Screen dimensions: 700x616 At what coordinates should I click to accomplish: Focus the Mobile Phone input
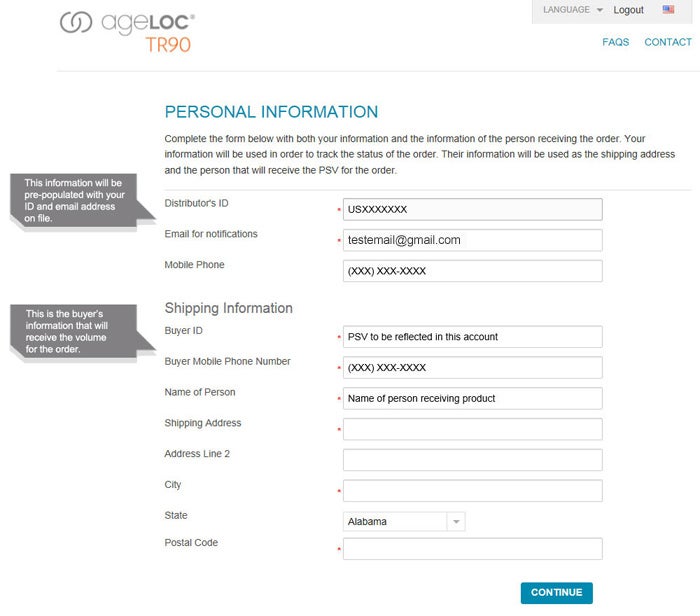tap(472, 271)
